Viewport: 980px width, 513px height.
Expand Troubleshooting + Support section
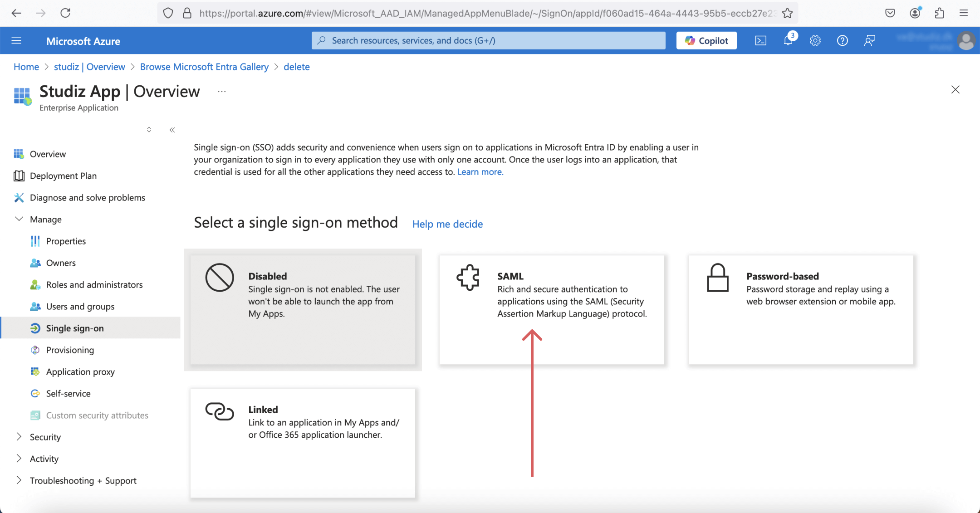pos(19,480)
